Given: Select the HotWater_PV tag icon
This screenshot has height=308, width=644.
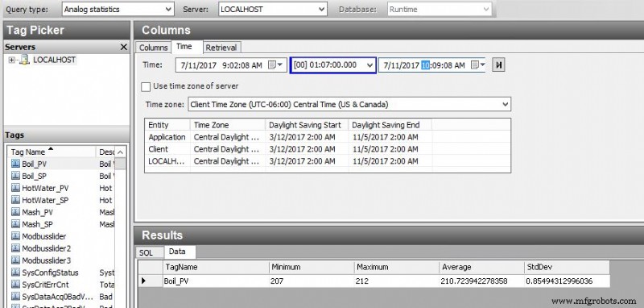Looking at the screenshot, I should (x=15, y=189).
